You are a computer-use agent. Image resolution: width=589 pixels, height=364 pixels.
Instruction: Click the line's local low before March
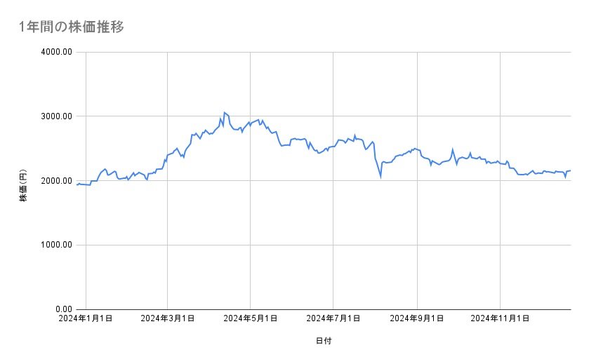click(147, 180)
